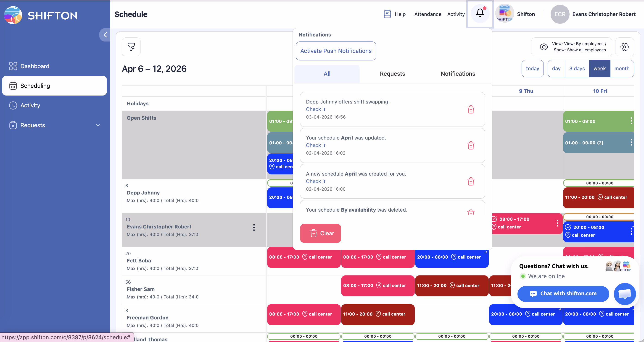The width and height of the screenshot is (644, 342).
Task: Open options menu for Evans Christopher Robert
Action: (x=254, y=227)
